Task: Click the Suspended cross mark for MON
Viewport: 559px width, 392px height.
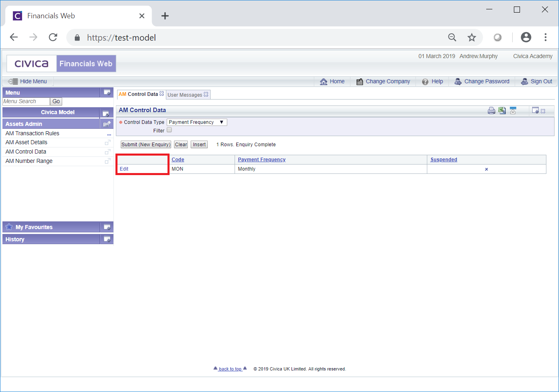Action: (x=486, y=169)
